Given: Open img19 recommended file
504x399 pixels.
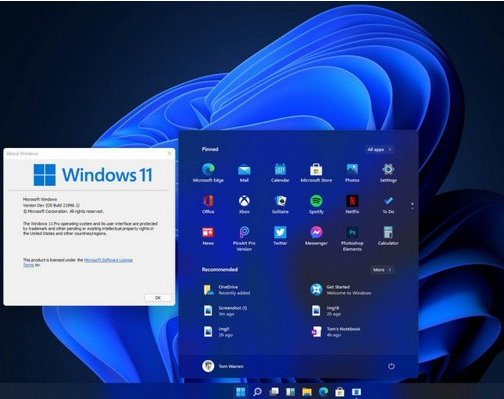Looking at the screenshot, I should [x=326, y=311].
